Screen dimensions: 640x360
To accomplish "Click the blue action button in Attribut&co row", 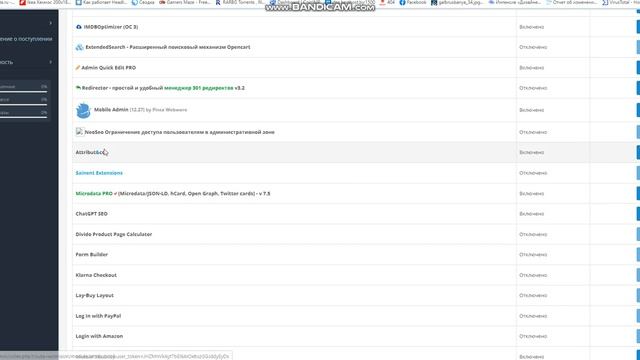I will click(x=638, y=152).
